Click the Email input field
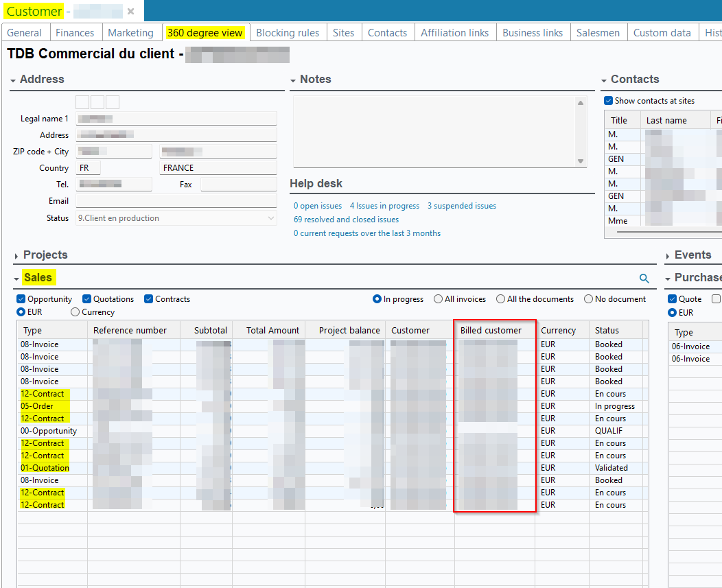Screen dimensions: 722x588 tap(176, 201)
